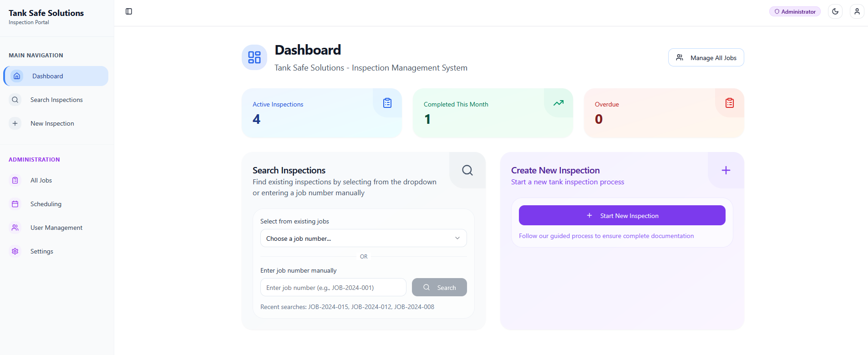The height and width of the screenshot is (355, 868).
Task: Open the Choose a job number dropdown
Action: point(363,238)
